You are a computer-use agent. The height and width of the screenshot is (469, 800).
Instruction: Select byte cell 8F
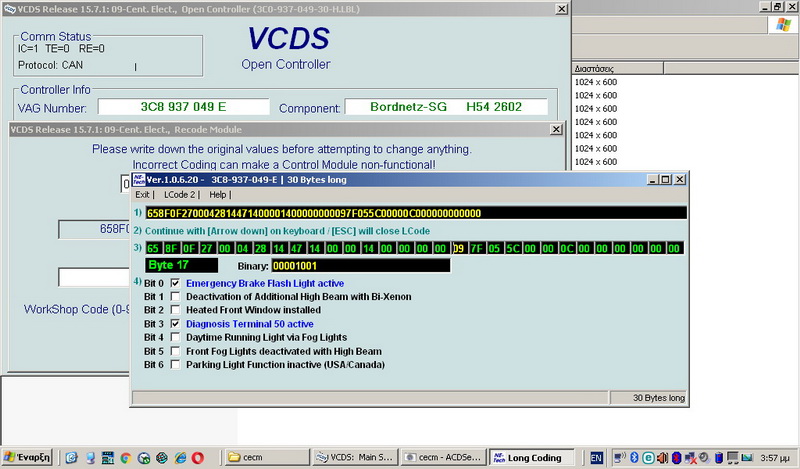click(171, 249)
